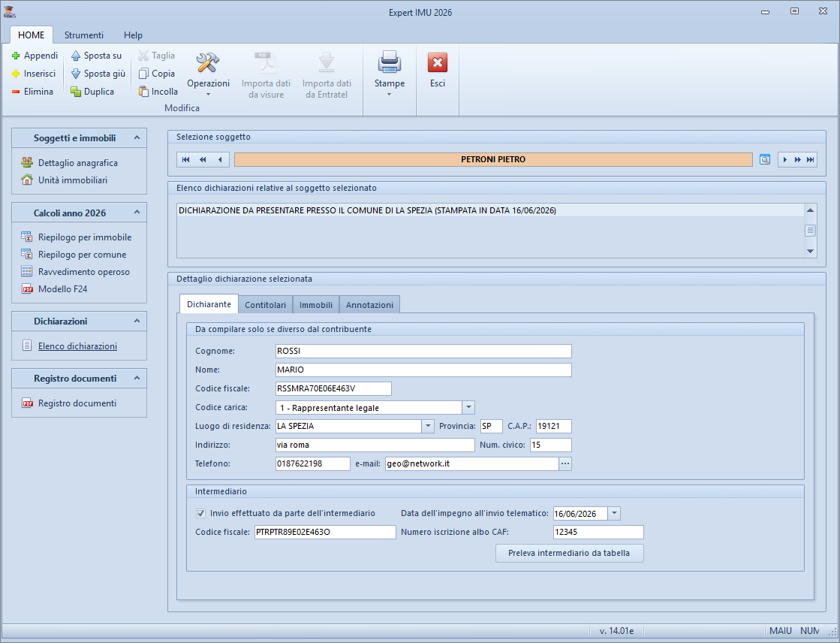Click the Cognome input field

tap(423, 351)
